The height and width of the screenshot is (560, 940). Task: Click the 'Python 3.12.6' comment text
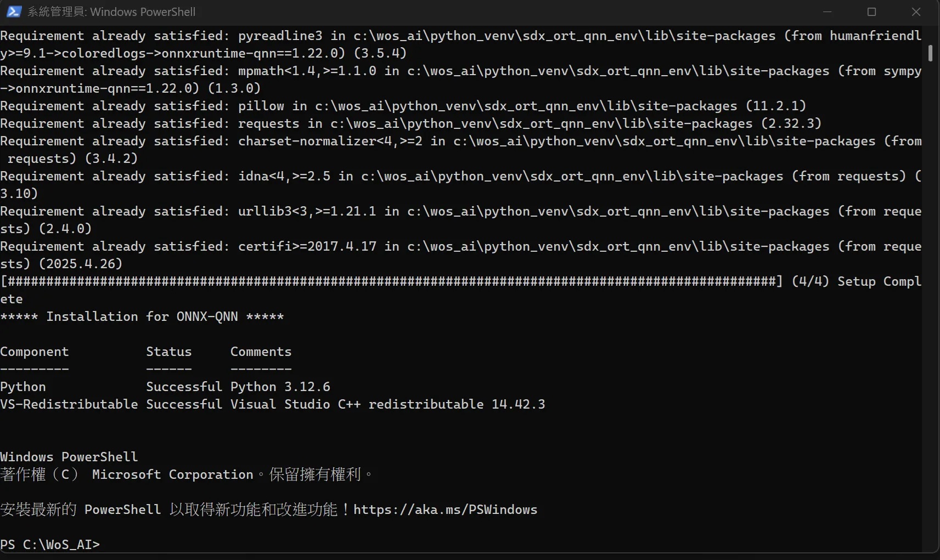pyautogui.click(x=280, y=387)
